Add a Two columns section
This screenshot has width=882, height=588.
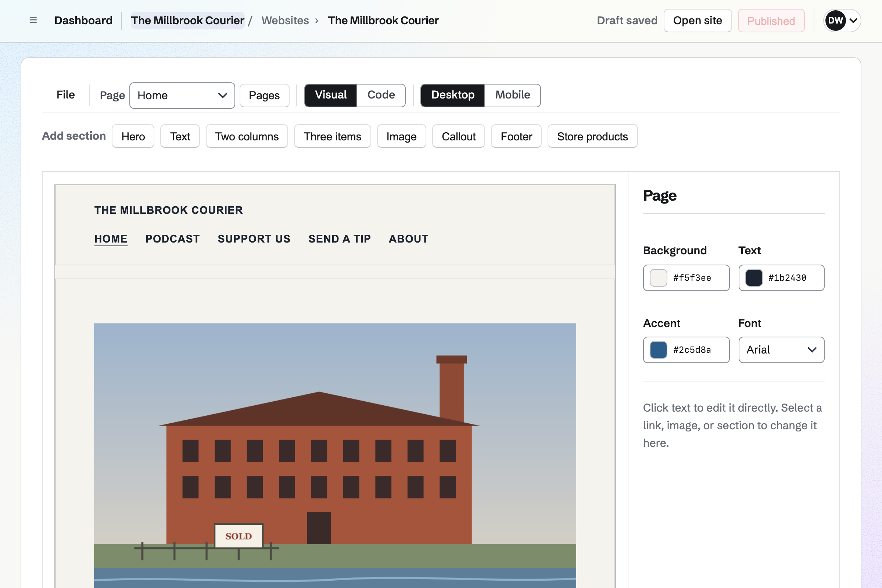(247, 136)
